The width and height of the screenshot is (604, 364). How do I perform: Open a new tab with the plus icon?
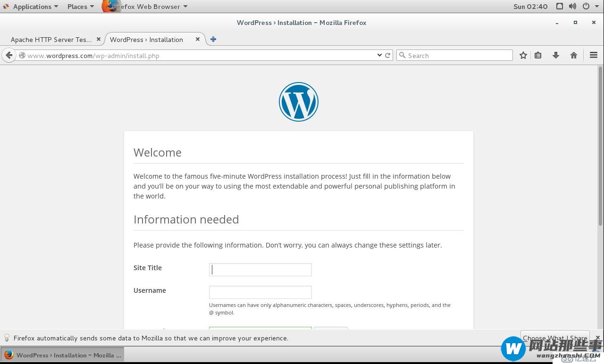(x=213, y=39)
